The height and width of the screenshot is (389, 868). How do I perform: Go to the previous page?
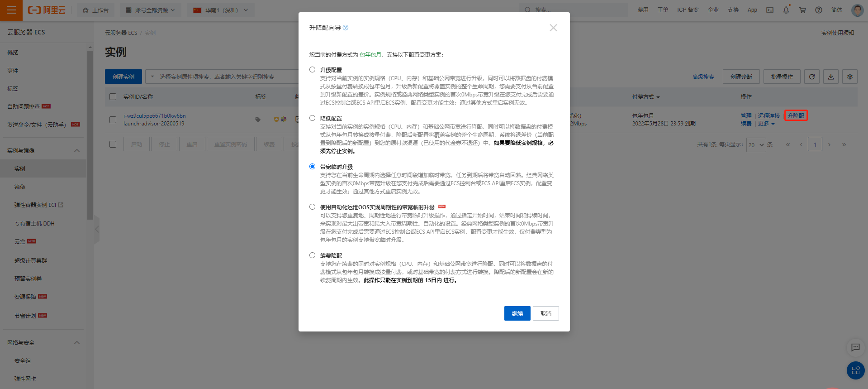(801, 144)
